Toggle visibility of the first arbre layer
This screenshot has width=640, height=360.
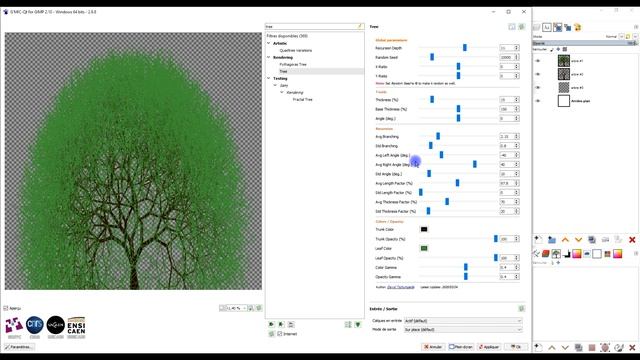point(538,61)
